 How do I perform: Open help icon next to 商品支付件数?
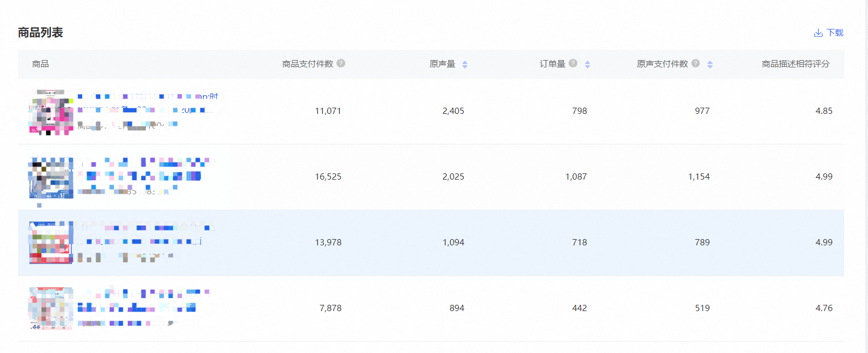click(341, 63)
